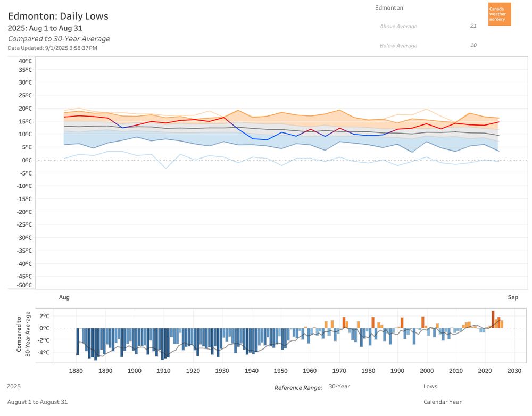532x416 pixels.
Task: Select the Below Average legend label
Action: [398, 46]
